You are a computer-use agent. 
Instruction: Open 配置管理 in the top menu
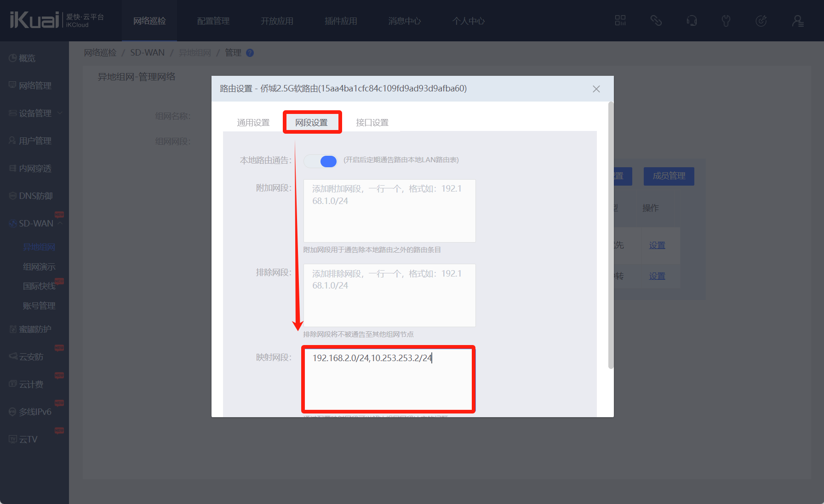click(x=213, y=21)
